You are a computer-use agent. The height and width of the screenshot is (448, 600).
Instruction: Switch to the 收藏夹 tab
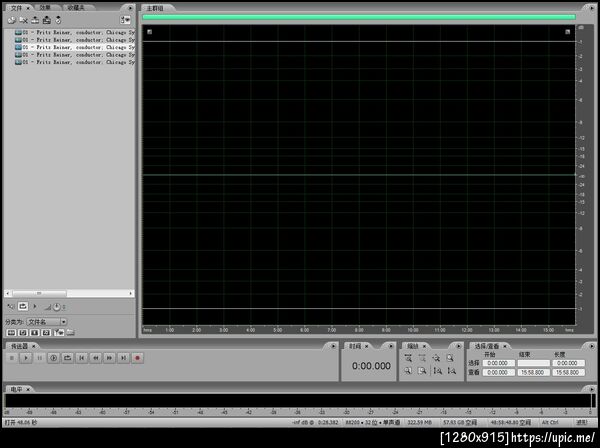75,8
